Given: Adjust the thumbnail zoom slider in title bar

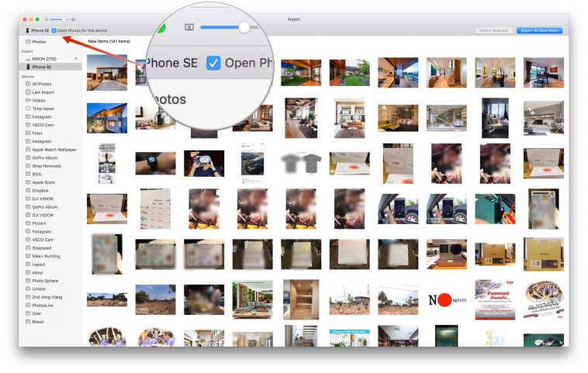Looking at the screenshot, I should pyautogui.click(x=56, y=18).
